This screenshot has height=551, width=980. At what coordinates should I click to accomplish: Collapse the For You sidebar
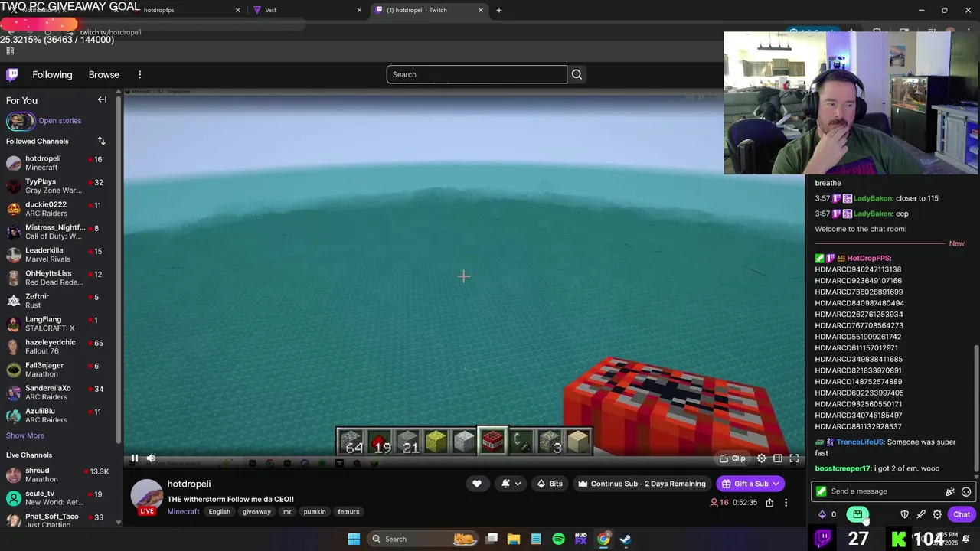pos(102,99)
